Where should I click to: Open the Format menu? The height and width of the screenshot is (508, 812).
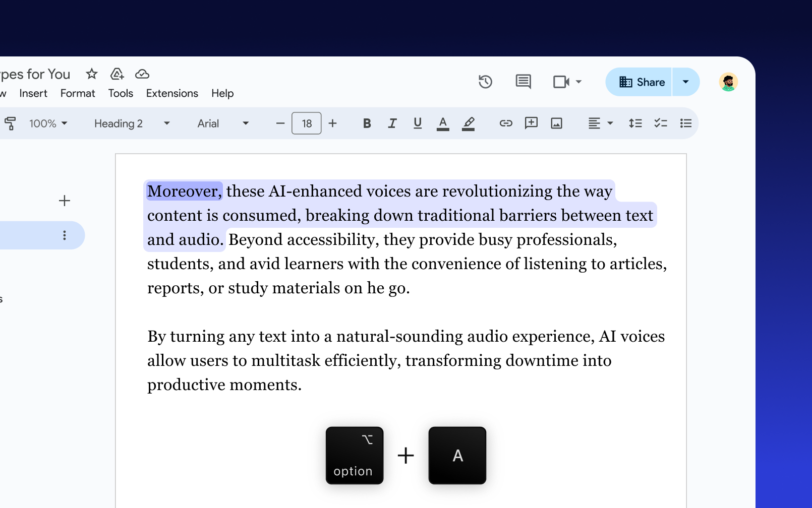pos(78,93)
